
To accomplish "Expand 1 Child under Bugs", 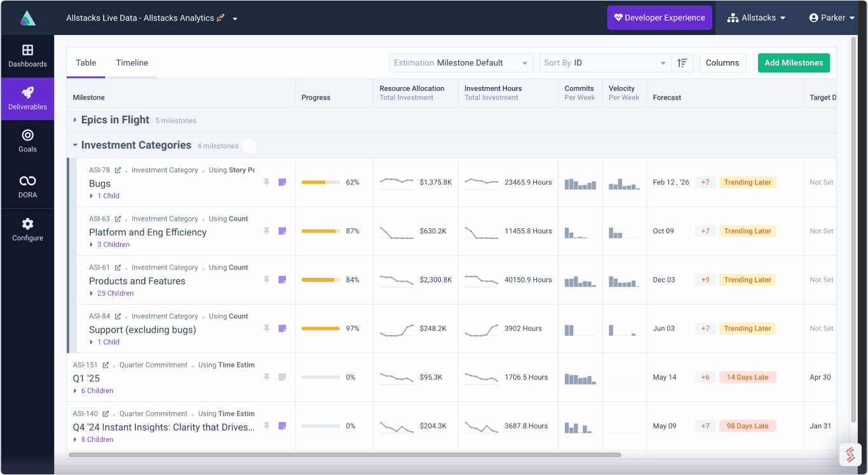I will tap(105, 196).
